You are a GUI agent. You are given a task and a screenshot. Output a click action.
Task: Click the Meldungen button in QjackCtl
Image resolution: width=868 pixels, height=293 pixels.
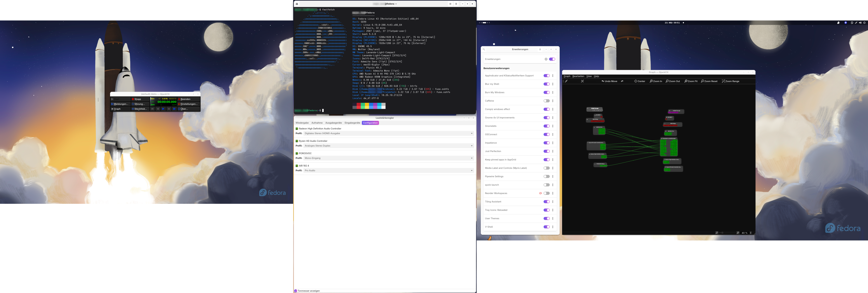tap(120, 104)
